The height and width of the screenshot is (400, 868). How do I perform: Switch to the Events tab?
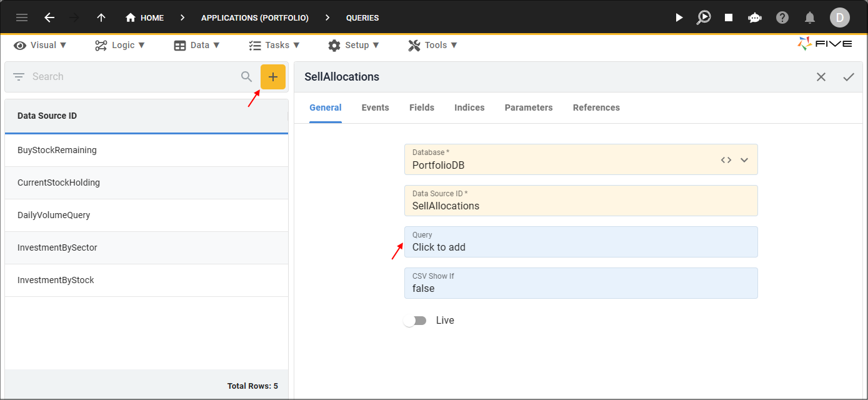376,107
